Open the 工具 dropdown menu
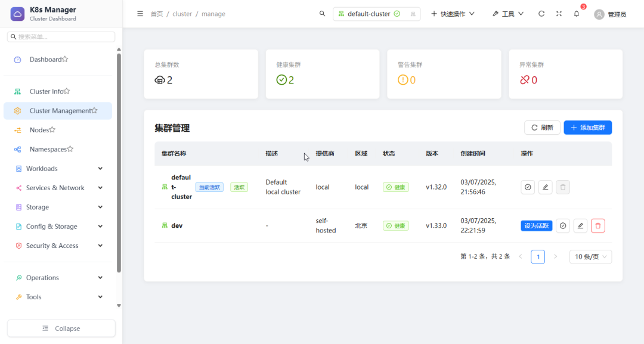The image size is (644, 344). (x=507, y=13)
